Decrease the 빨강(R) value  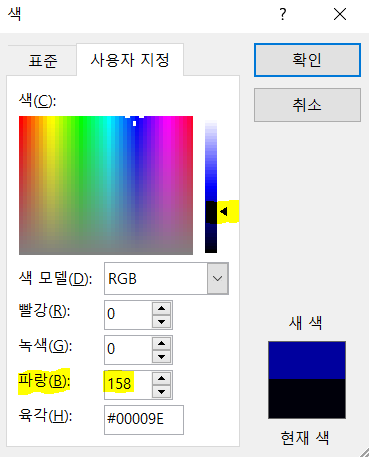coord(162,322)
